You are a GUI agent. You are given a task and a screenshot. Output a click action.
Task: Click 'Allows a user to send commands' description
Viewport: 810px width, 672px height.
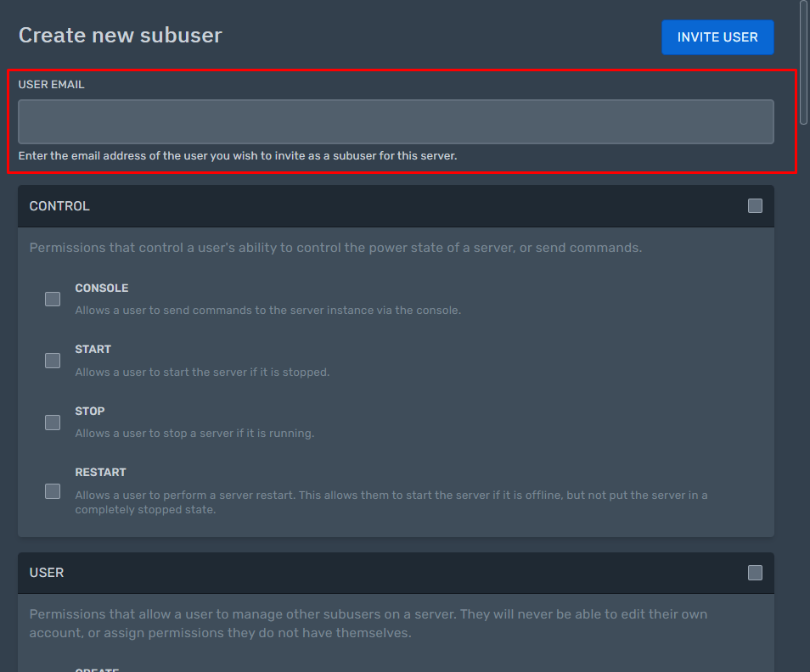[268, 311]
